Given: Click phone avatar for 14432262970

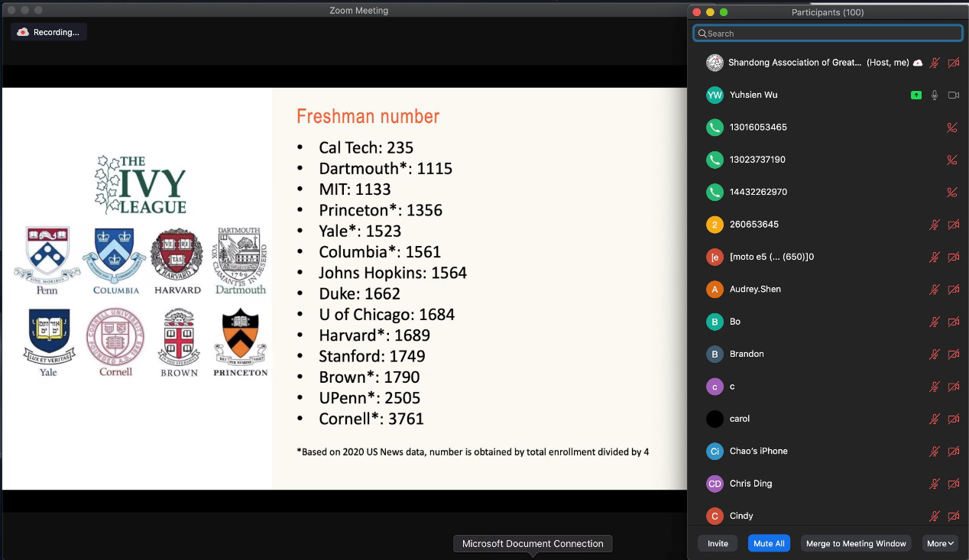Looking at the screenshot, I should 715,192.
